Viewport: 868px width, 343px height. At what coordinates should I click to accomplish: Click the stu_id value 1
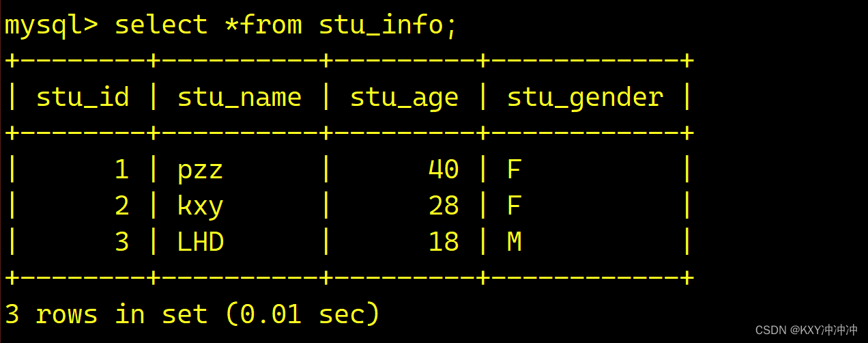121,169
